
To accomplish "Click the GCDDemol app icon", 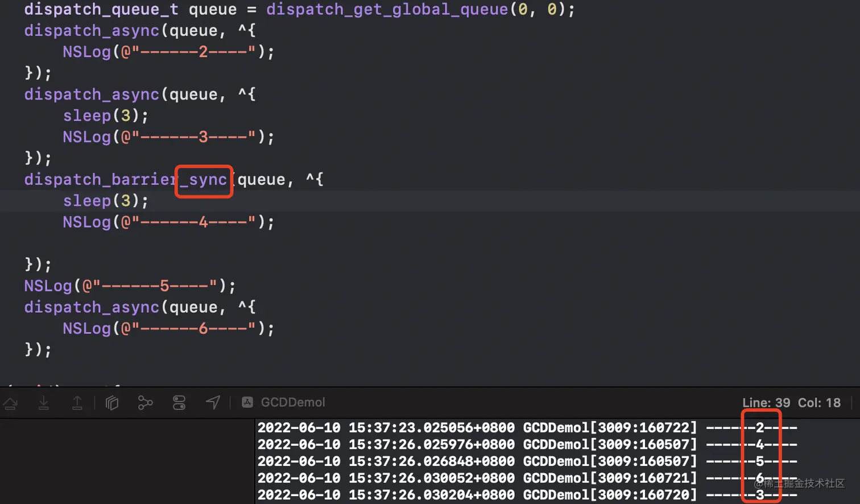I will pos(247,402).
